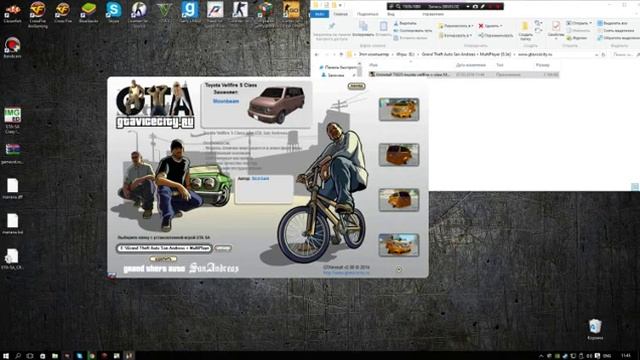Open the Share tab in Explorer ribbon
This screenshot has width=640, height=360.
pyautogui.click(x=367, y=14)
